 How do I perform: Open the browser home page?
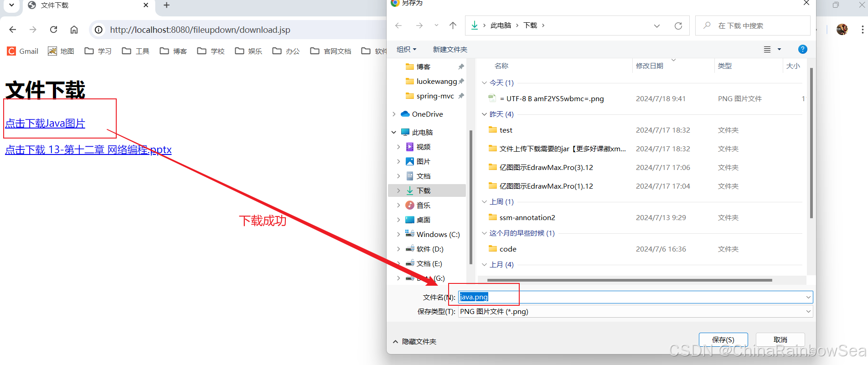pos(74,30)
